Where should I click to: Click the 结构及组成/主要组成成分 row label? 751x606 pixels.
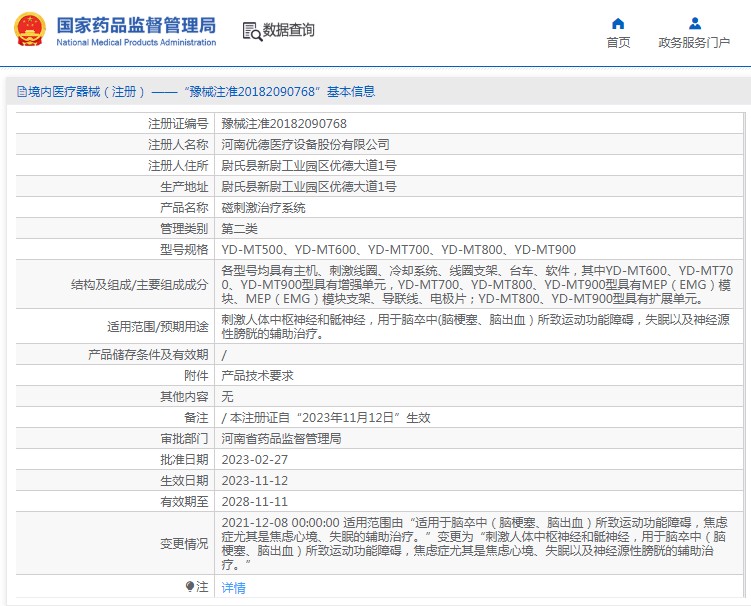click(x=140, y=285)
